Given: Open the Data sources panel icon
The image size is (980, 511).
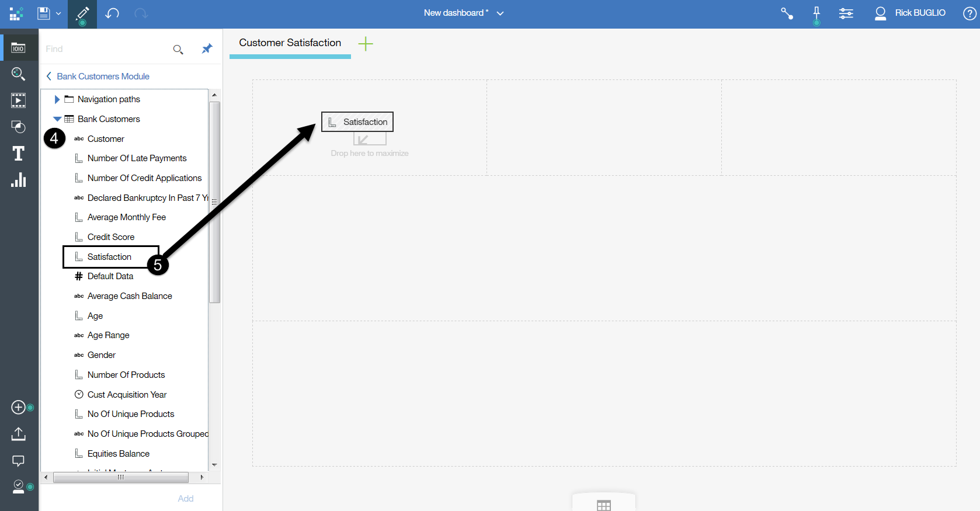Looking at the screenshot, I should (x=18, y=48).
